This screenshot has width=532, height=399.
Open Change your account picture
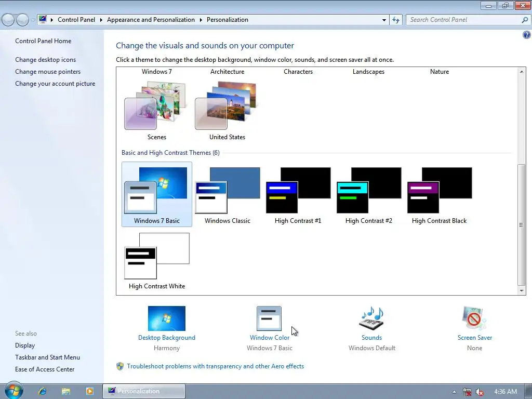click(x=55, y=84)
